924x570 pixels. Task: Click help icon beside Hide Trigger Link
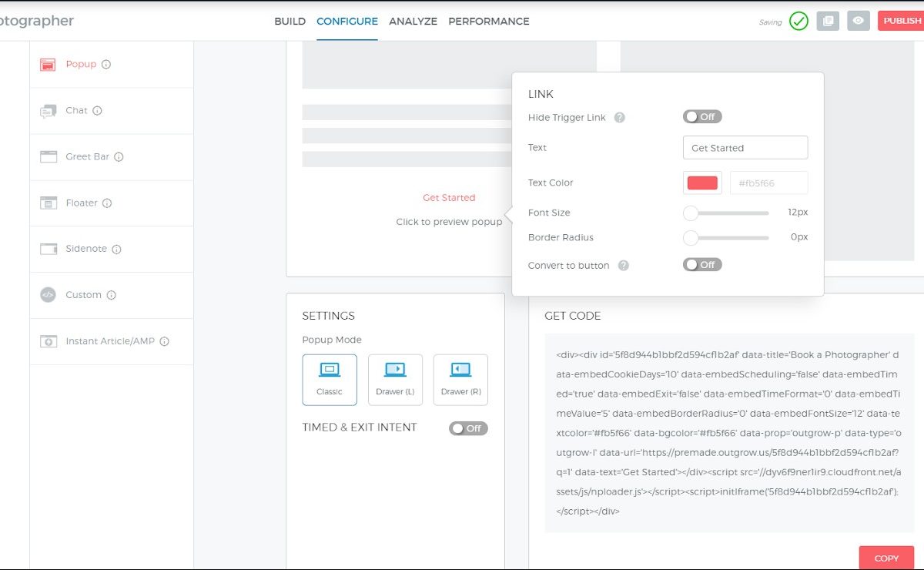coord(619,118)
